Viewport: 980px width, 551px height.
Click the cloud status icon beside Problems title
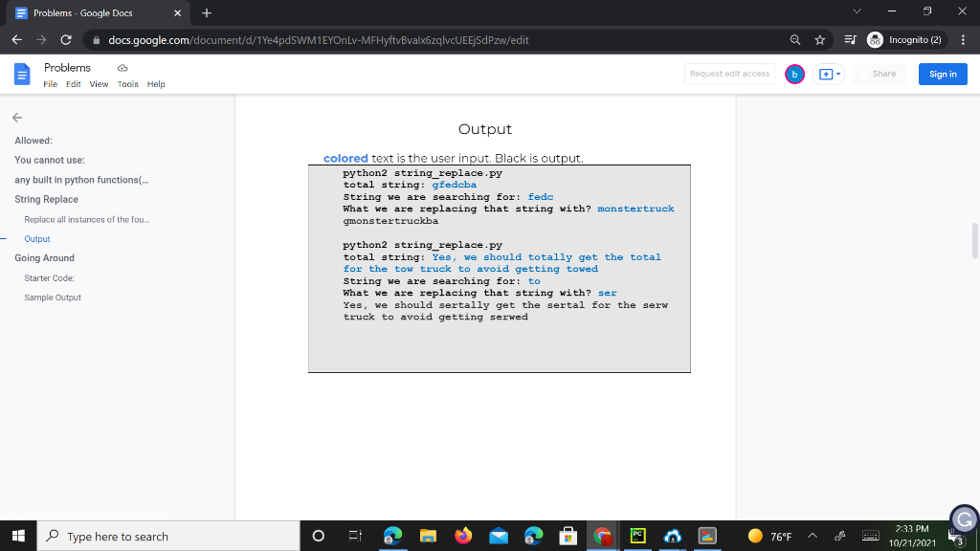(x=121, y=67)
